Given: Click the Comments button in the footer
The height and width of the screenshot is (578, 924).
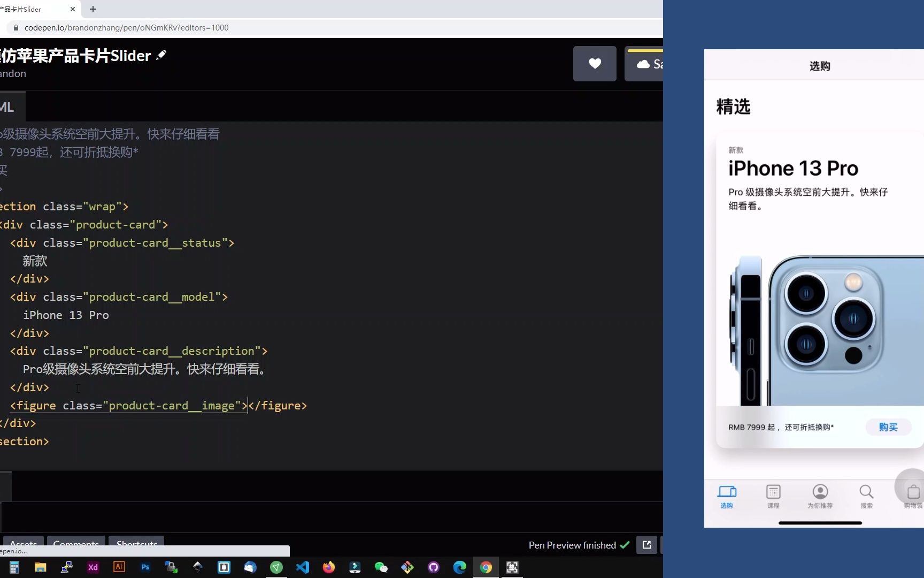Looking at the screenshot, I should pyautogui.click(x=76, y=544).
